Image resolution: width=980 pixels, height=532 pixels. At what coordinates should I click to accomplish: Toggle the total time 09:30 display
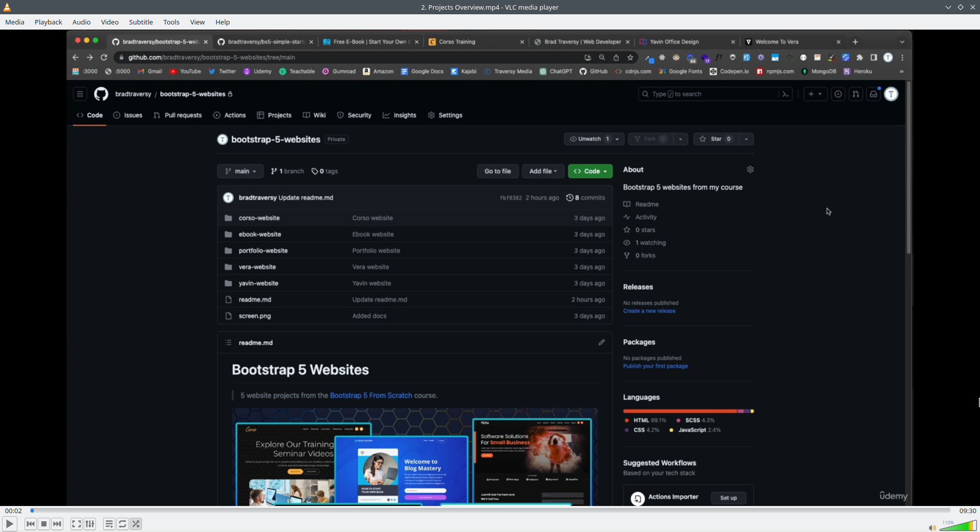[967, 511]
